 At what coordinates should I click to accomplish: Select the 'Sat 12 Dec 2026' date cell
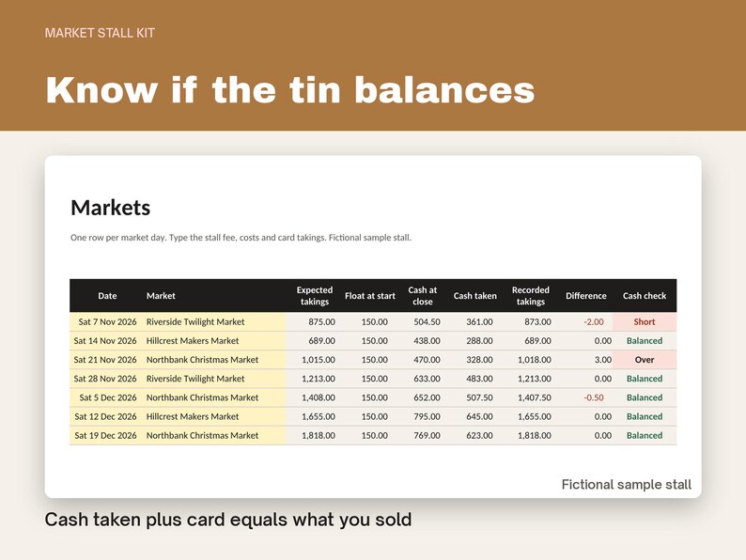[105, 417]
